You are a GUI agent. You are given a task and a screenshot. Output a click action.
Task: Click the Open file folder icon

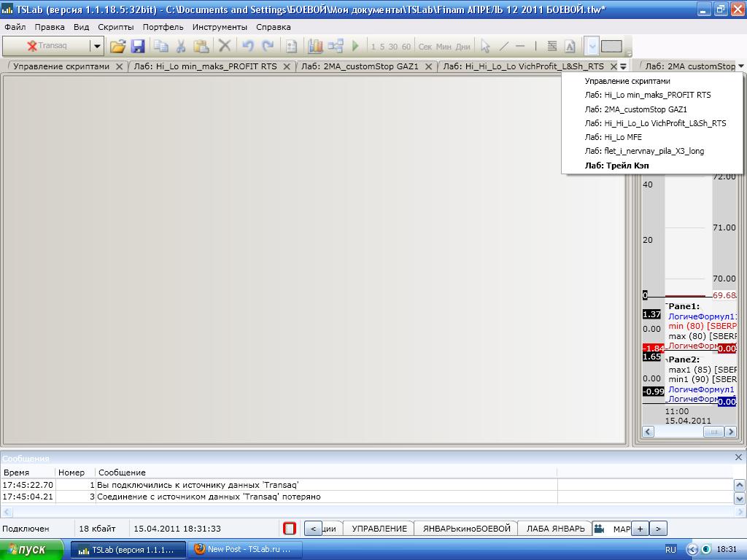click(117, 46)
